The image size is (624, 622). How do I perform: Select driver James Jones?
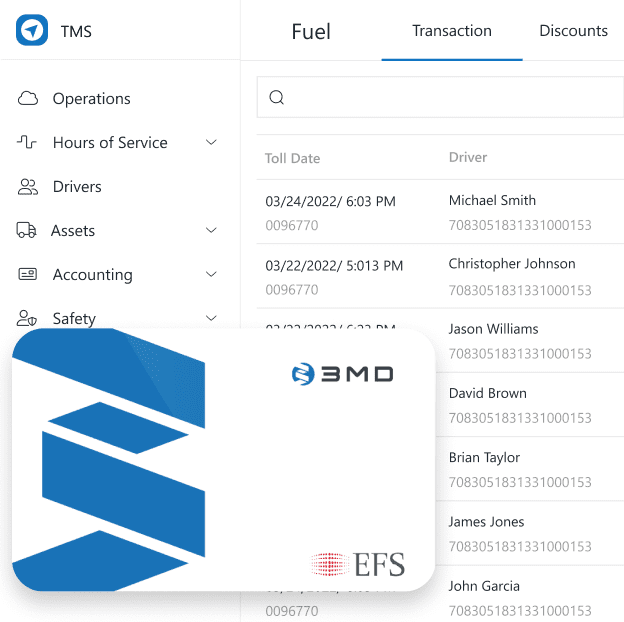click(486, 522)
